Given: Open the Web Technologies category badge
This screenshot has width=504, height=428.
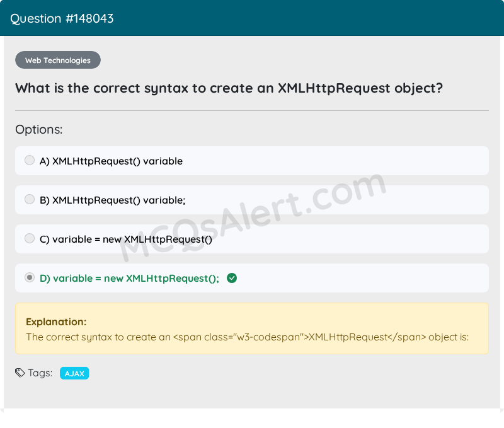Looking at the screenshot, I should 58,60.
